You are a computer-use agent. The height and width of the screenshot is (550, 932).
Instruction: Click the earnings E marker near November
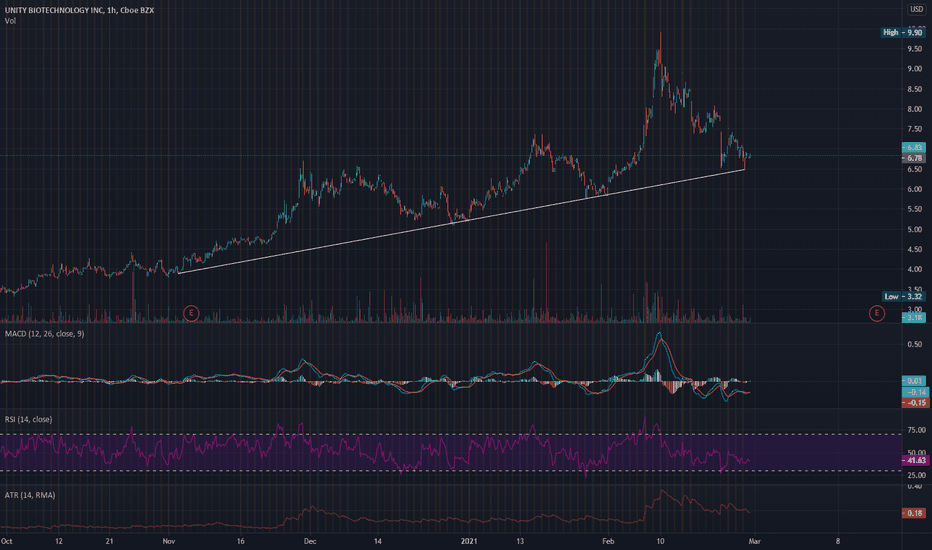pos(191,313)
